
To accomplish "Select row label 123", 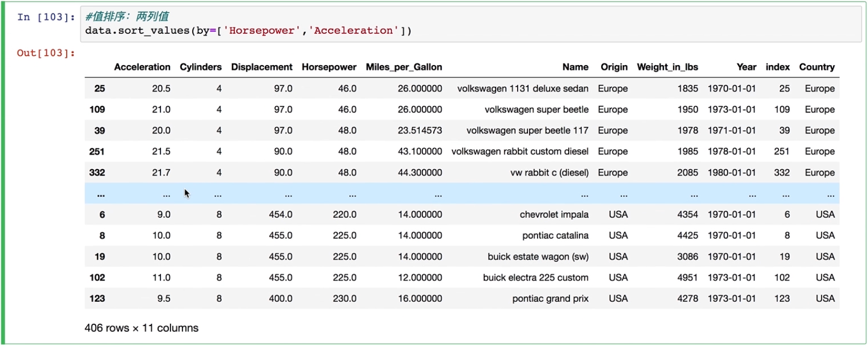I will (x=97, y=299).
